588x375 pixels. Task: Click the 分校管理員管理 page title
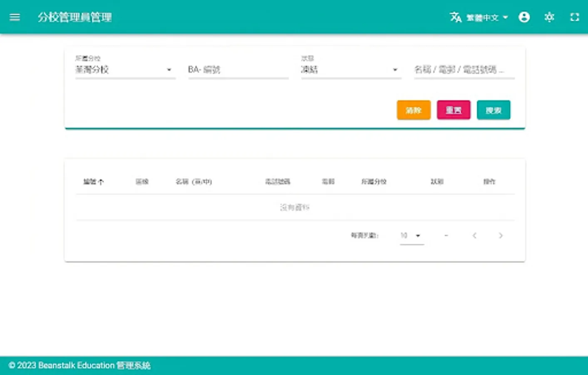(75, 17)
